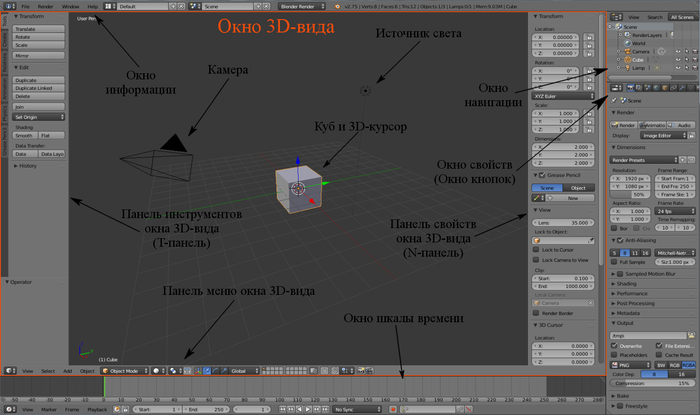Select the scale manipulator icon

[225, 371]
